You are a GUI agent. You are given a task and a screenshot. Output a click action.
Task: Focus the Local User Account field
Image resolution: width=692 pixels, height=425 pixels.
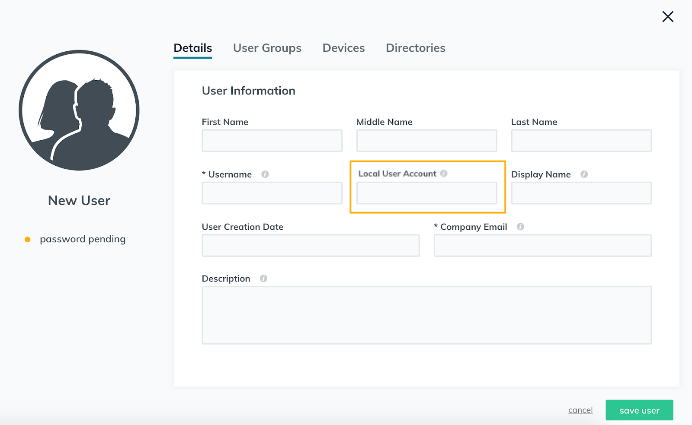[426, 193]
